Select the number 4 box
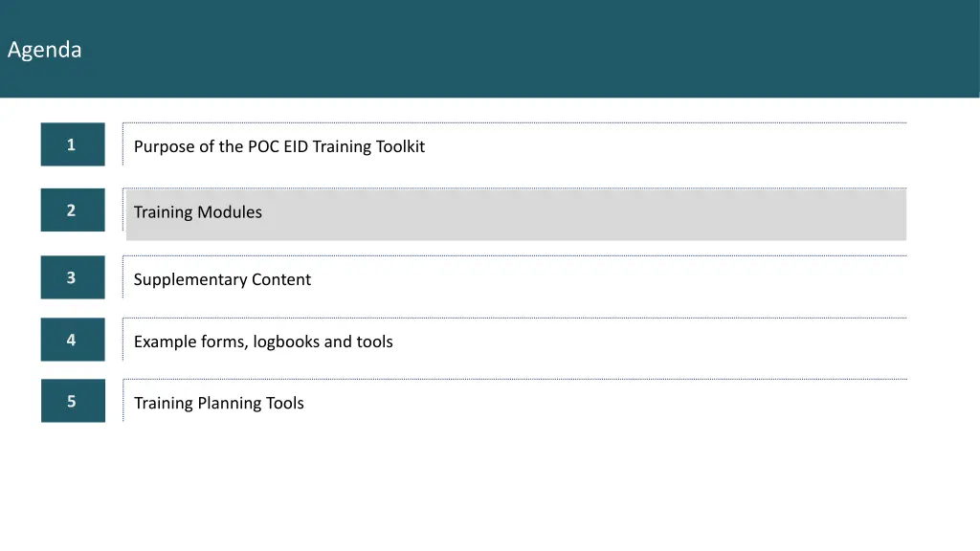Screen dimensions: 980x551 click(x=73, y=340)
